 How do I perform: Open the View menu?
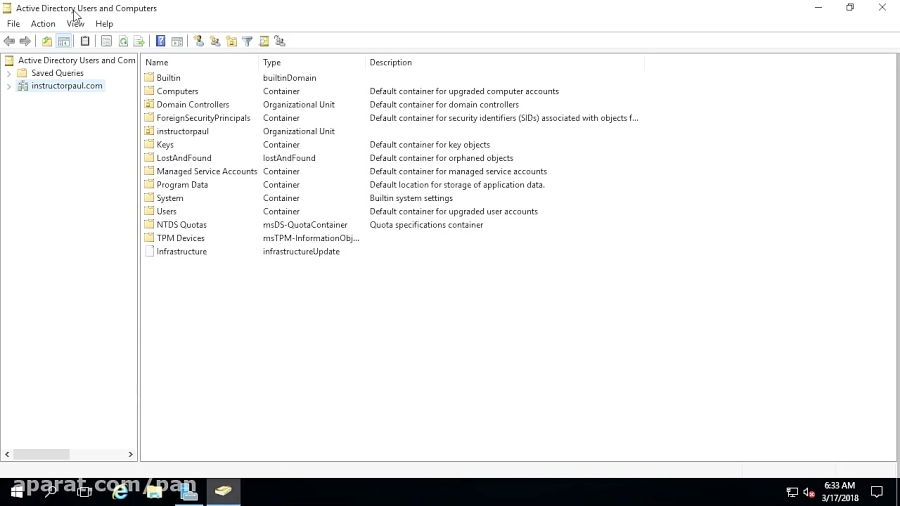tap(75, 24)
